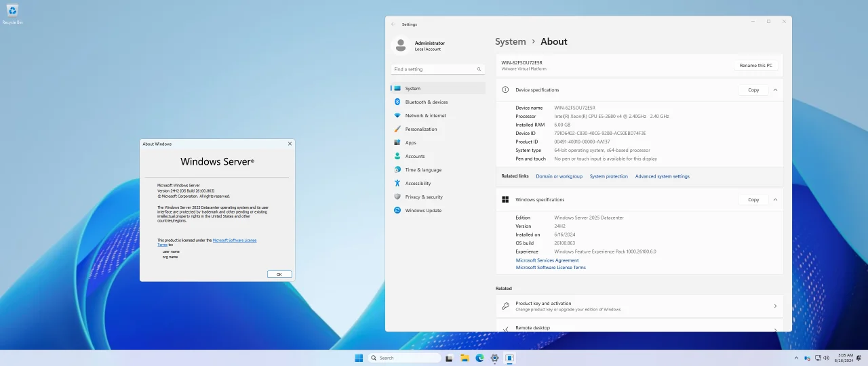868x366 pixels.
Task: Select System in the Settings sidebar
Action: coord(438,88)
